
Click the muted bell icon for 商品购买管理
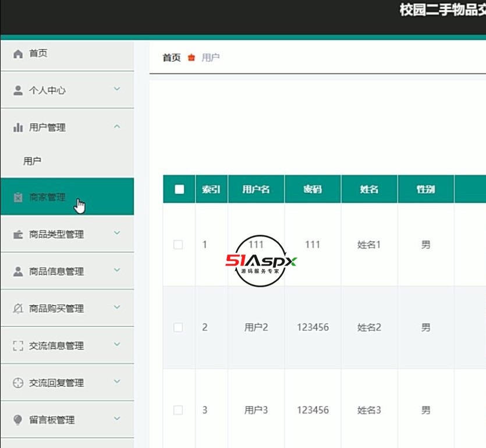point(18,308)
